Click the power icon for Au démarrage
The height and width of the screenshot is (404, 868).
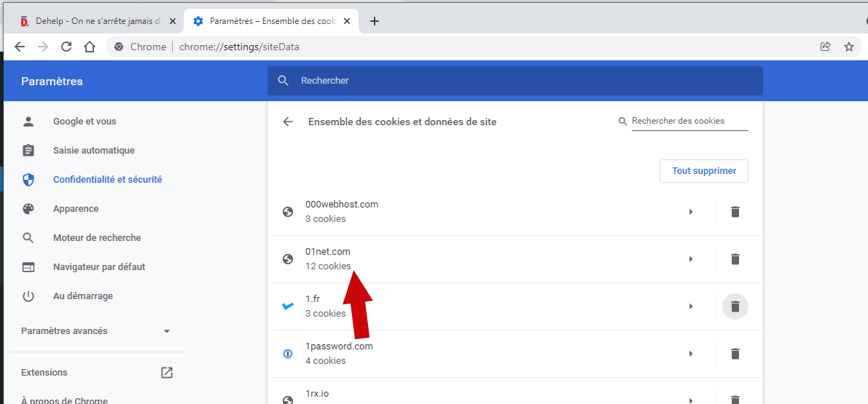pos(28,296)
